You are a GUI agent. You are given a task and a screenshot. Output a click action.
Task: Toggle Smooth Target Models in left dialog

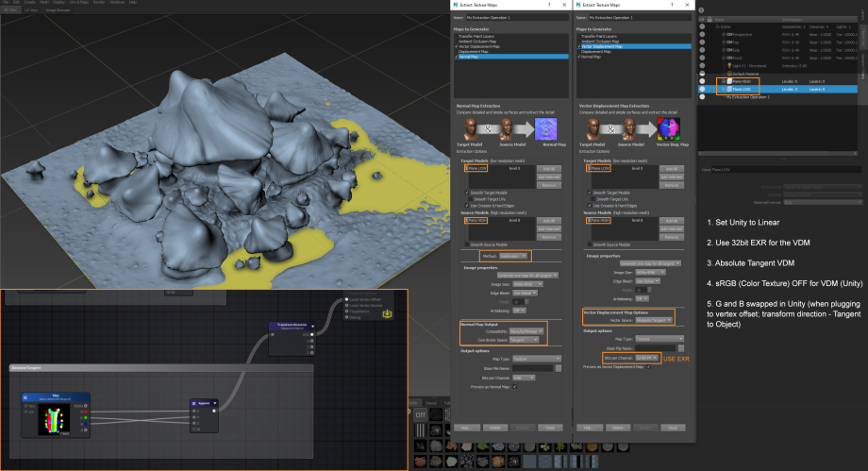tap(467, 193)
